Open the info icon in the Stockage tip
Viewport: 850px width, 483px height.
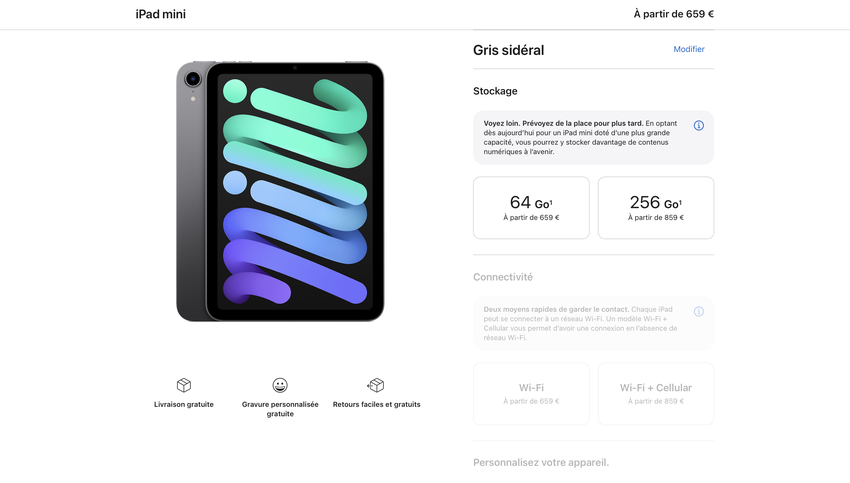coord(699,126)
